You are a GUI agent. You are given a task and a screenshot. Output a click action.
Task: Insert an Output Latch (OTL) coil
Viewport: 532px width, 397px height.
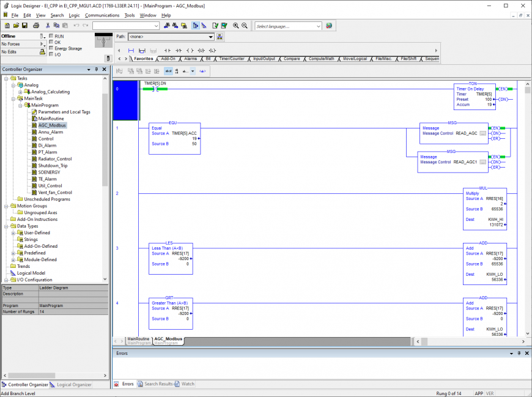[x=212, y=51]
